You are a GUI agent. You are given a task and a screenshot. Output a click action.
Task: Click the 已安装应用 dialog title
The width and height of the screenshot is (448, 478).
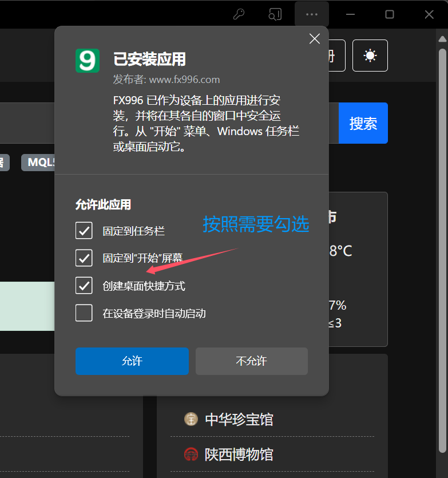[x=149, y=59]
